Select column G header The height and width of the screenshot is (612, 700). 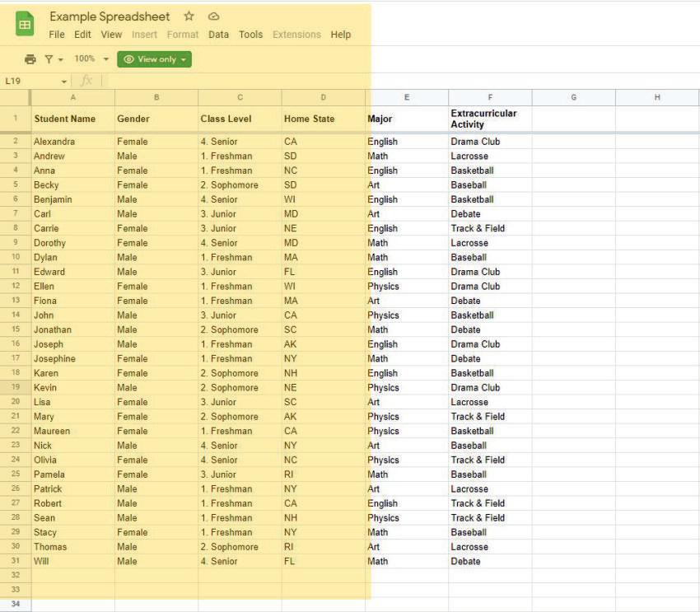click(574, 97)
